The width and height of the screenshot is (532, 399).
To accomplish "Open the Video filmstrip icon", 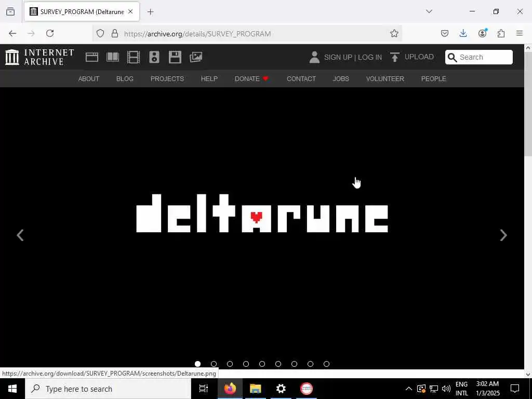I will click(x=134, y=57).
